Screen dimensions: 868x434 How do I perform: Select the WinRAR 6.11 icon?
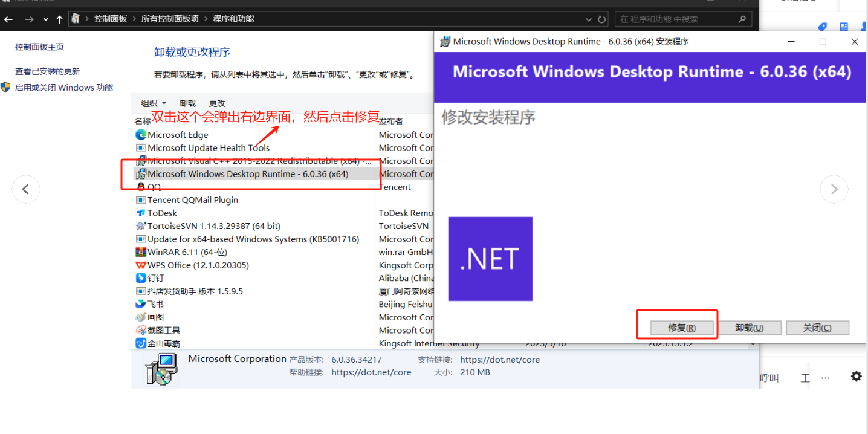(141, 252)
